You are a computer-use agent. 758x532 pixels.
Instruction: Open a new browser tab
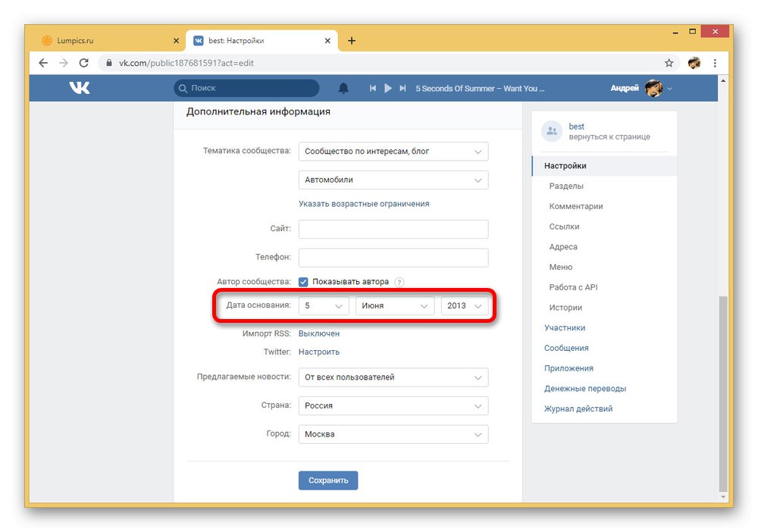(352, 41)
